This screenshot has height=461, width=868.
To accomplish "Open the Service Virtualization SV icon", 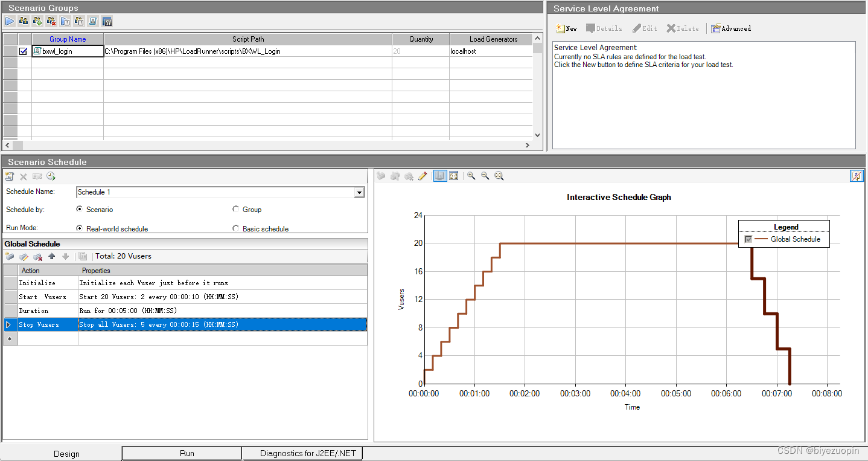I will pyautogui.click(x=107, y=21).
